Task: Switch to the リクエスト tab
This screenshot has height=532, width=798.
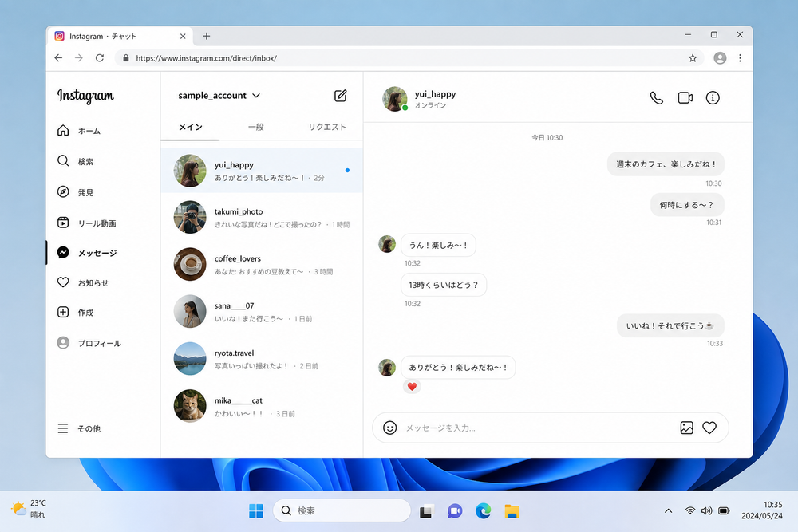Action: click(327, 127)
